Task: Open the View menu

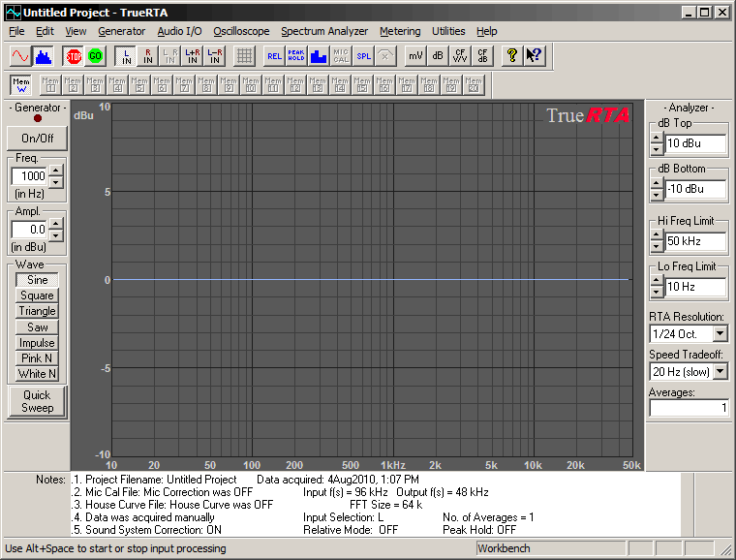Action: pyautogui.click(x=76, y=31)
